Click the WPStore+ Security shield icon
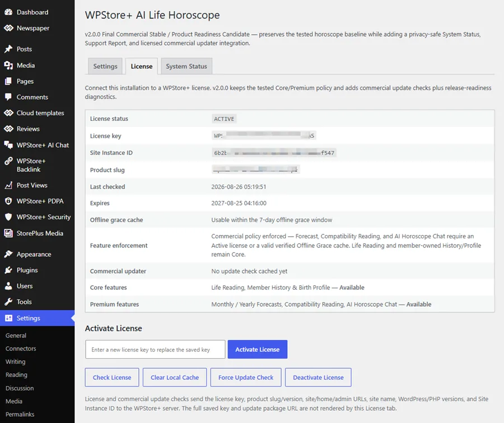 click(x=8, y=217)
